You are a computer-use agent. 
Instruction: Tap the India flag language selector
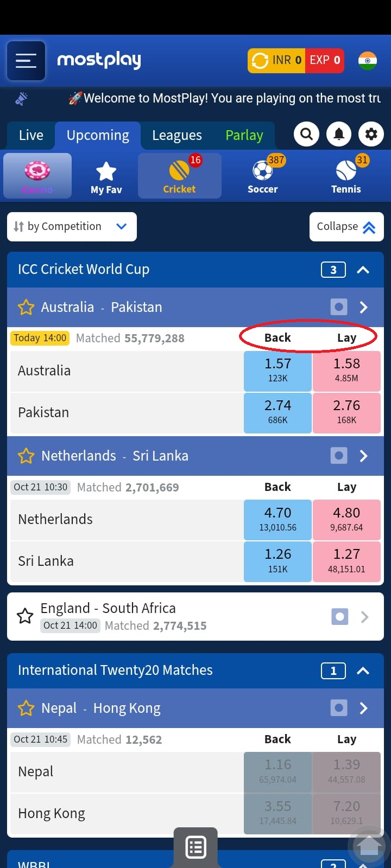click(368, 60)
